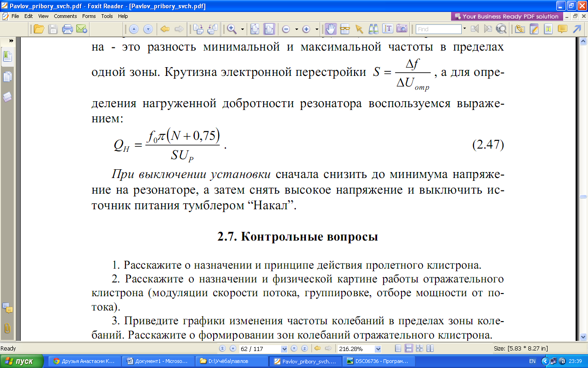Click the Find Previous icon

point(475,29)
